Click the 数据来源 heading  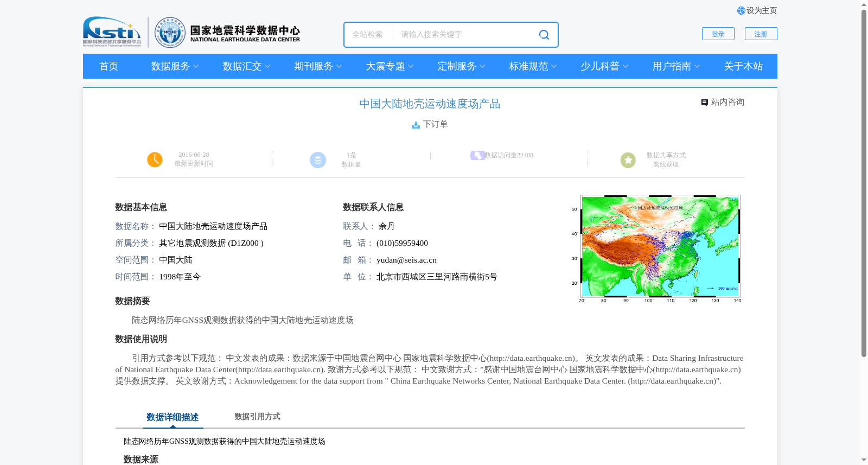pyautogui.click(x=141, y=460)
